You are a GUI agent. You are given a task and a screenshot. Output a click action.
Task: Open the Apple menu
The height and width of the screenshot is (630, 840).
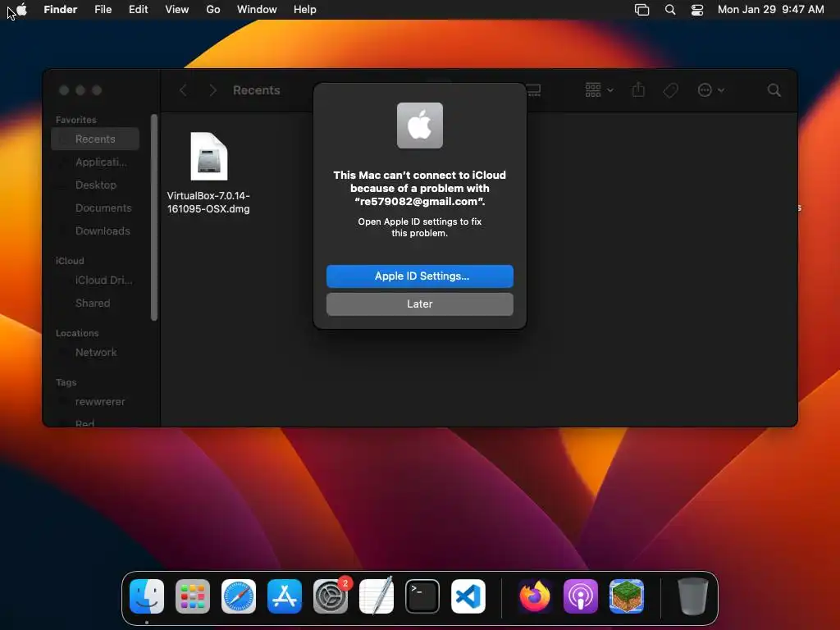coord(21,10)
